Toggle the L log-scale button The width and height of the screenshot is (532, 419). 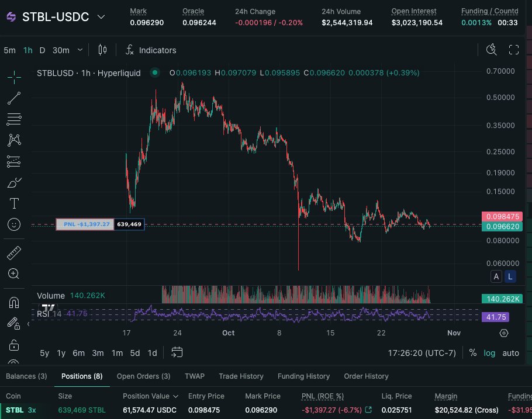point(510,276)
